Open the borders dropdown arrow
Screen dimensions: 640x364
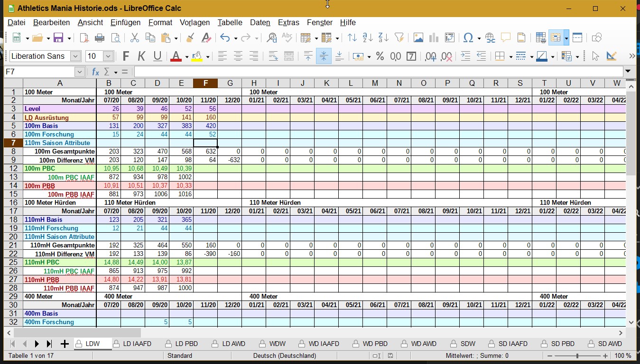coord(510,57)
